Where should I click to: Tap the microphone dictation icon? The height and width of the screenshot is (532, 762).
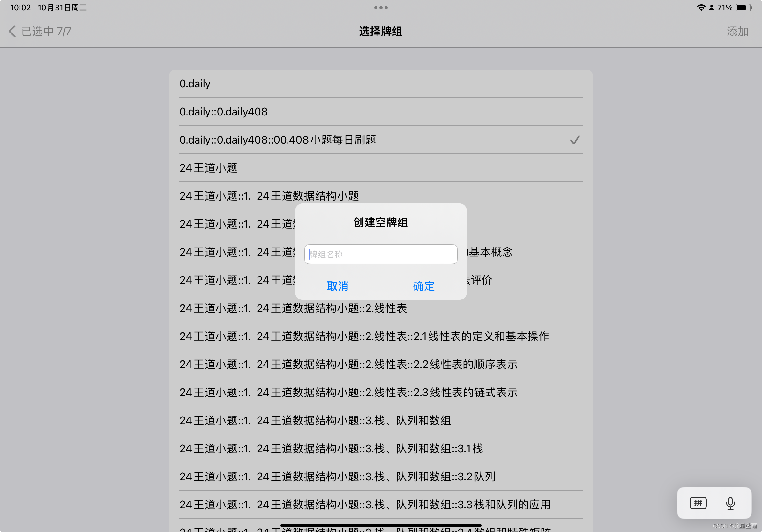730,503
